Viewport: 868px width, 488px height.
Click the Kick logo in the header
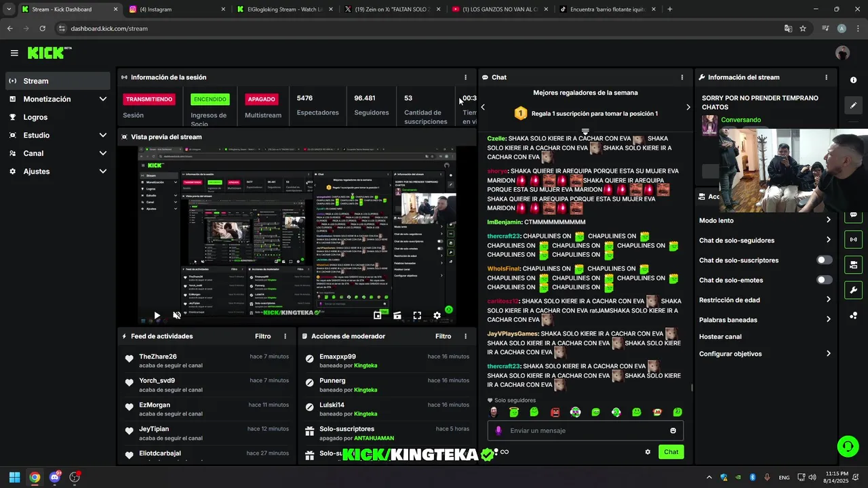point(50,53)
